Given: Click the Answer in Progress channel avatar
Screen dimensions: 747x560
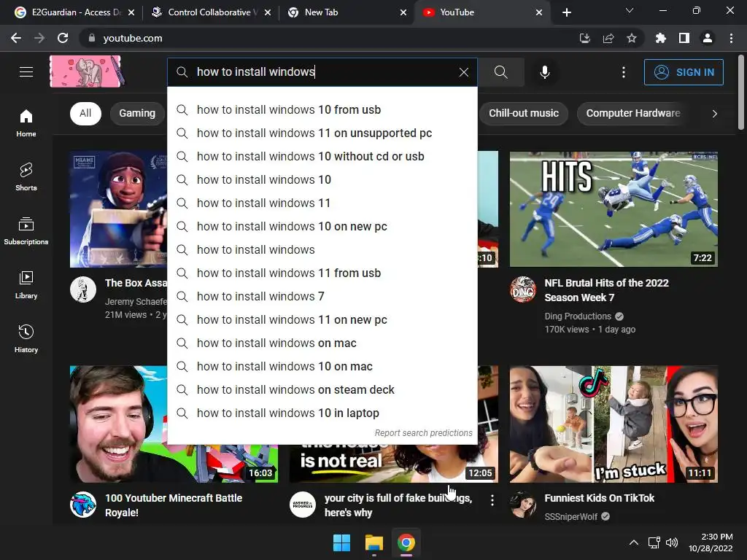Looking at the screenshot, I should point(303,505).
